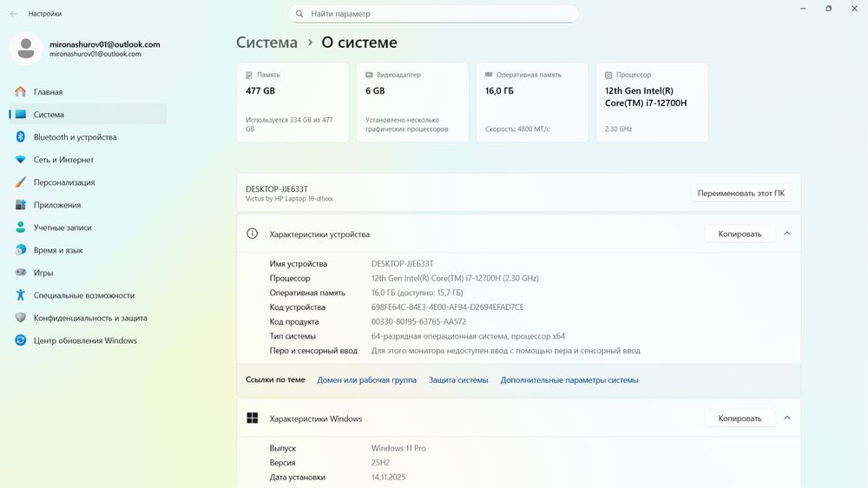
Task: Open the Domain or workgroup link
Action: [366, 380]
